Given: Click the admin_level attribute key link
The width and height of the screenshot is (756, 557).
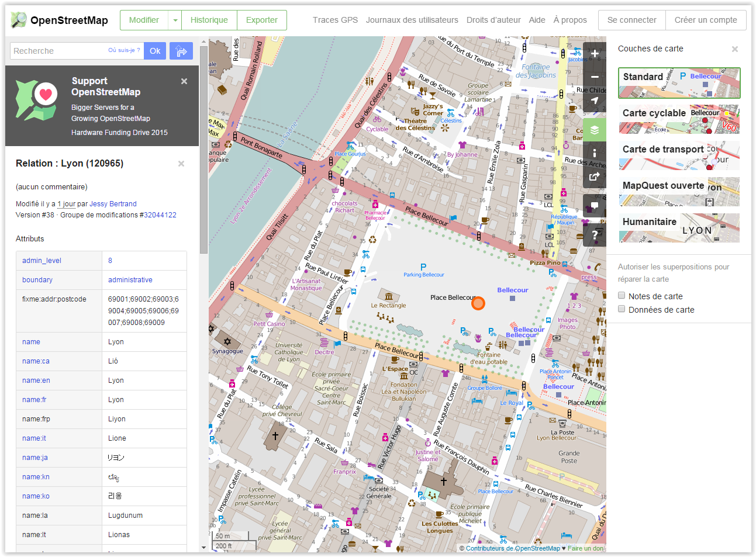Looking at the screenshot, I should pos(42,261).
